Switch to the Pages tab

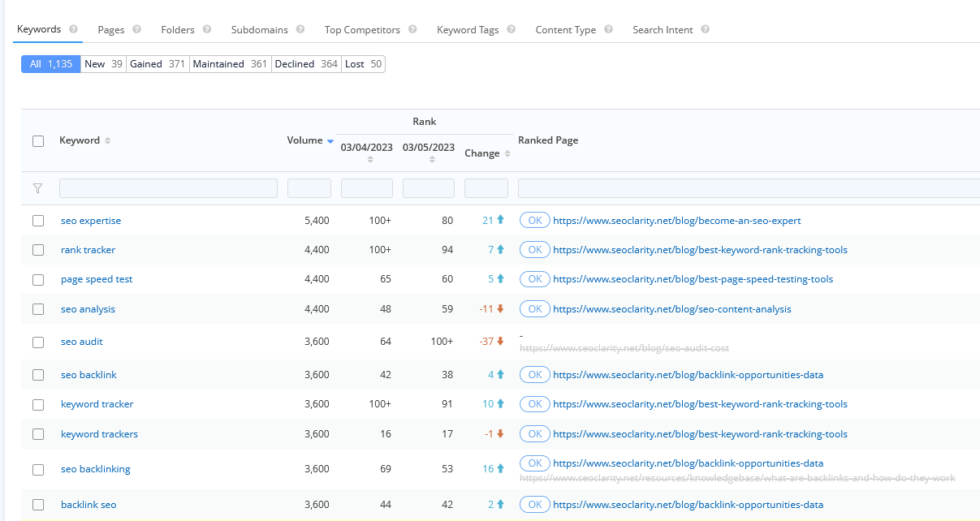111,30
